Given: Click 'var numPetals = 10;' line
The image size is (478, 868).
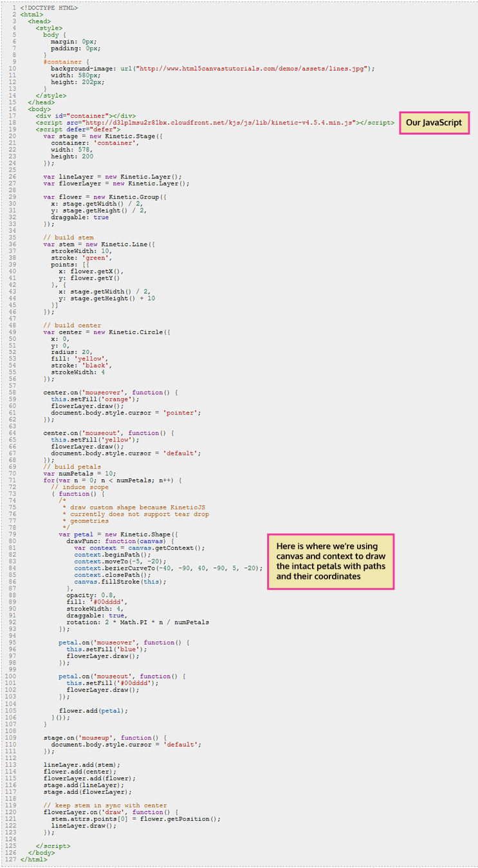Looking at the screenshot, I should [x=80, y=473].
